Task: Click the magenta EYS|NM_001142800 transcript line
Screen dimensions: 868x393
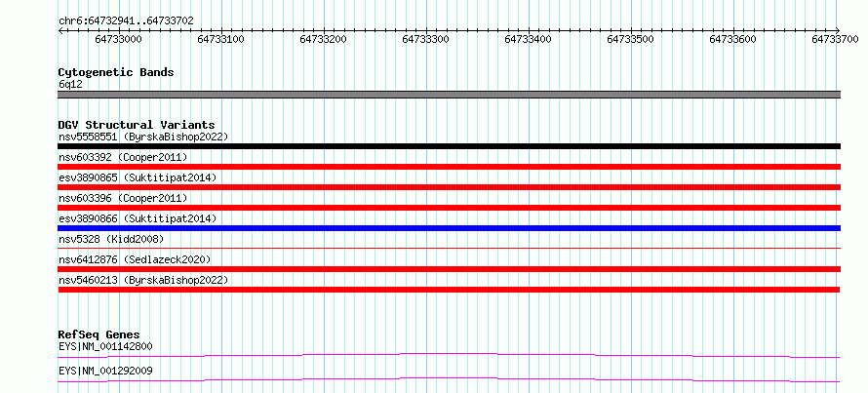Action: tap(449, 355)
